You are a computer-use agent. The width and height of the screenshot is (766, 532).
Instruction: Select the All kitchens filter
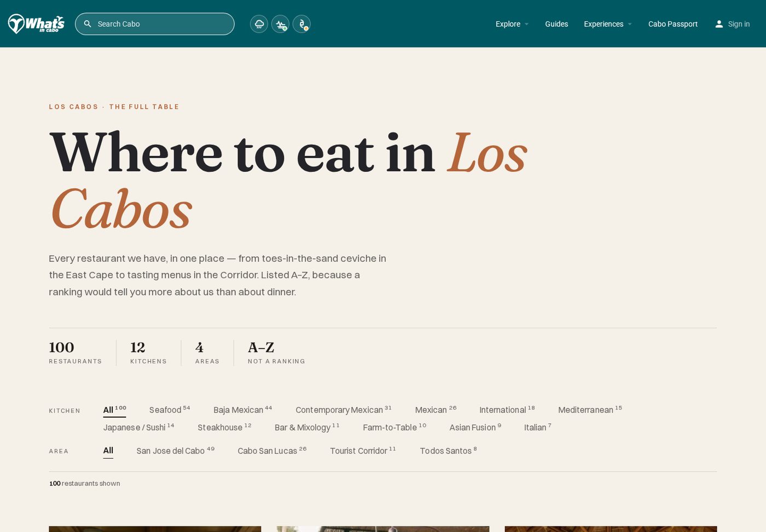pos(114,410)
